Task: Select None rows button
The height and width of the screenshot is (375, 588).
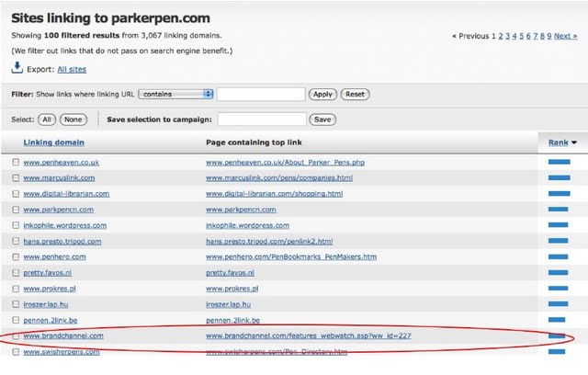Action: [73, 119]
